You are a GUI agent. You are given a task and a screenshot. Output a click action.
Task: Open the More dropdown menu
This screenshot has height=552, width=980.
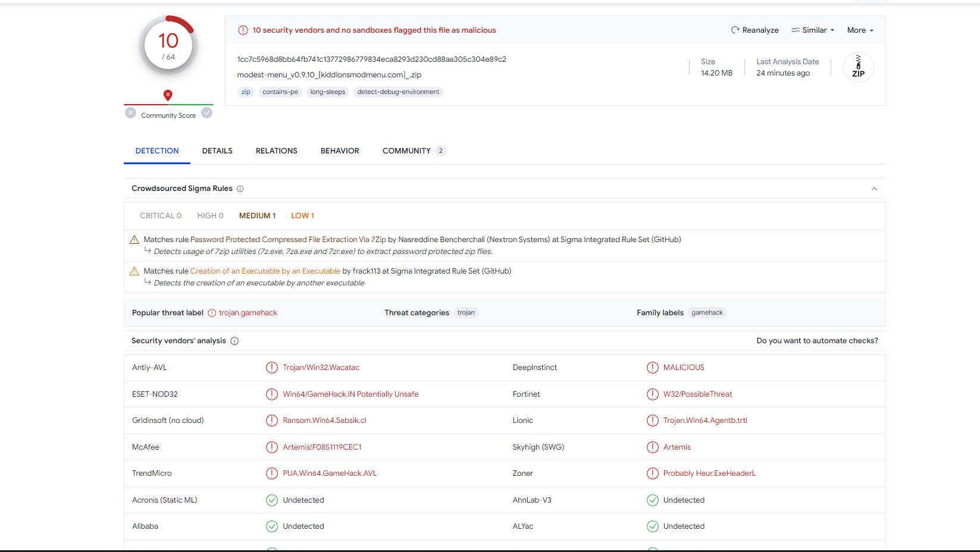click(860, 30)
